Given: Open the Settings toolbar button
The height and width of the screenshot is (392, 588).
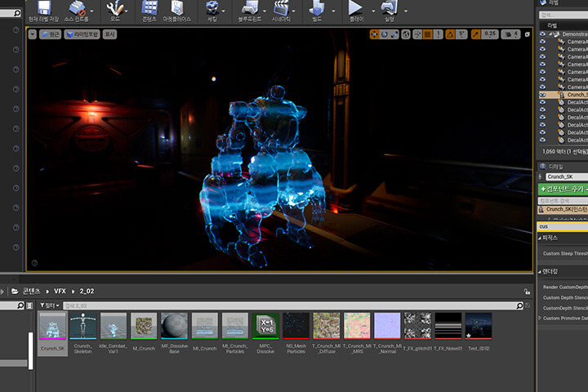Looking at the screenshot, I should coord(212,11).
